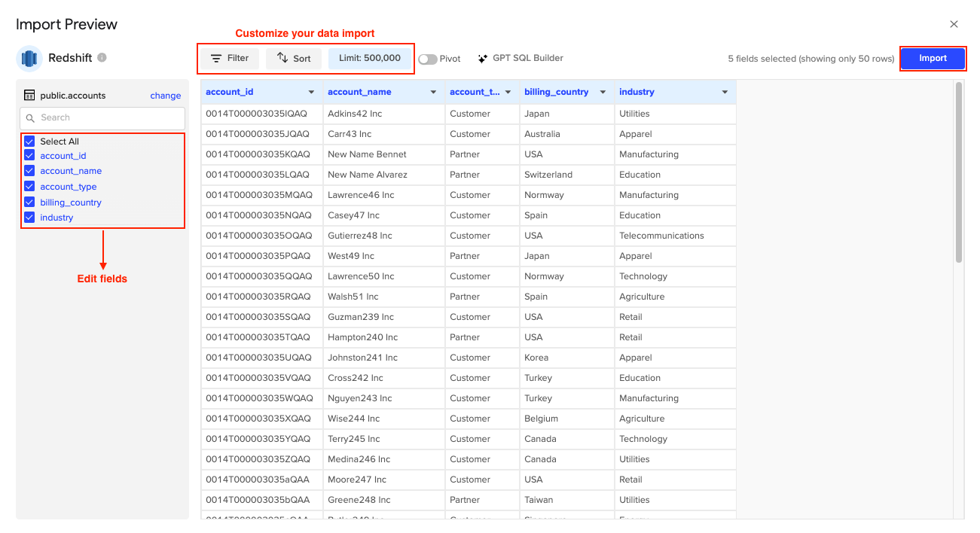Click the Taiwan country cell
This screenshot has width=980, height=533.
coord(567,500)
